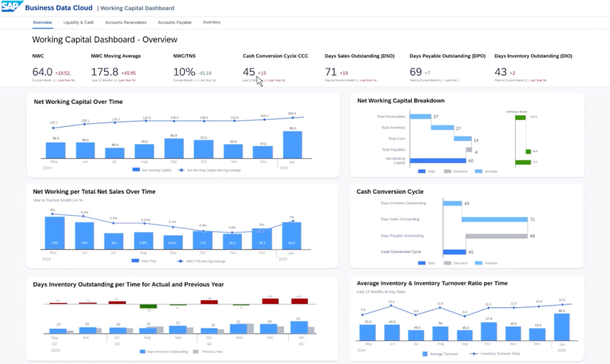Select the Total Receivables bar labeled 27
This screenshot has width=610, height=364.
[421, 117]
